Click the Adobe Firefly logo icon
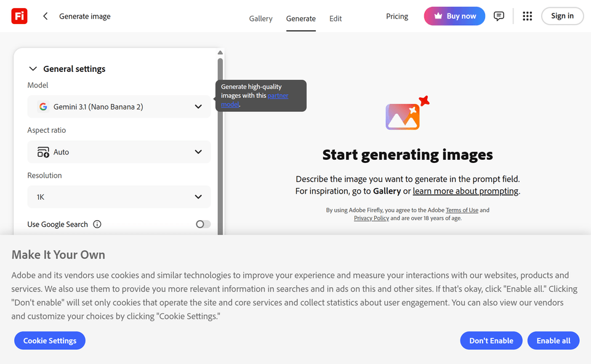This screenshot has width=591, height=364. [x=19, y=16]
